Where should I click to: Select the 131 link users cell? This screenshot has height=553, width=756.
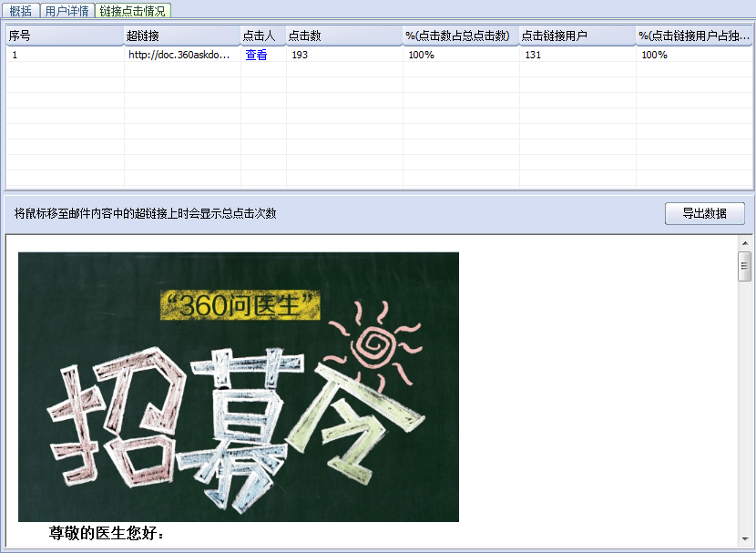coord(577,55)
